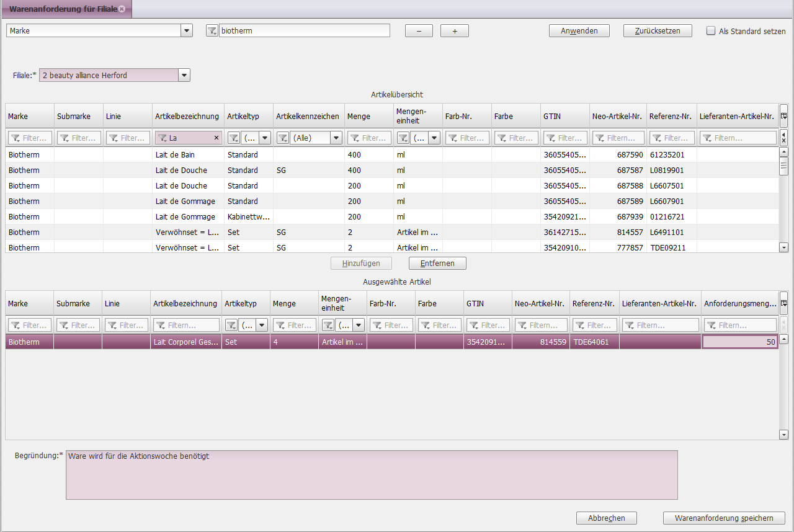Screen dimensions: 794x532
Task: Expand the Artikeltyp filter dropdown in Ausgewählte Artikel
Action: point(262,325)
